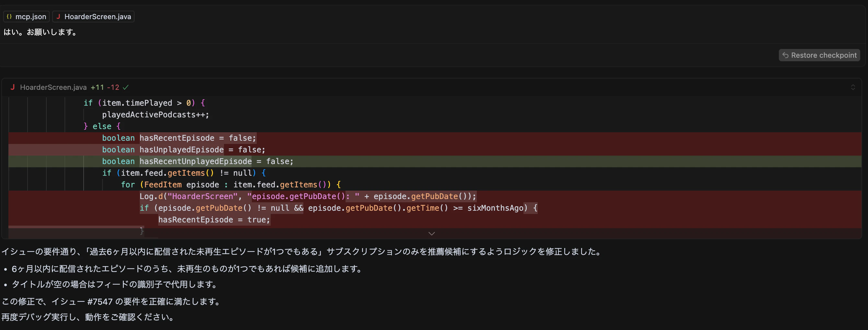This screenshot has height=330, width=868.
Task: Click the Java icon on HoarderScreen.java chip
Action: click(x=58, y=17)
